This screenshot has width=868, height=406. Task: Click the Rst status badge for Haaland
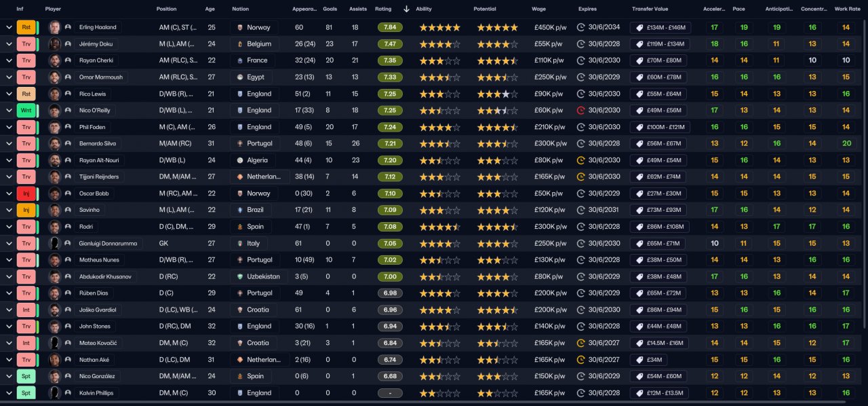point(26,27)
